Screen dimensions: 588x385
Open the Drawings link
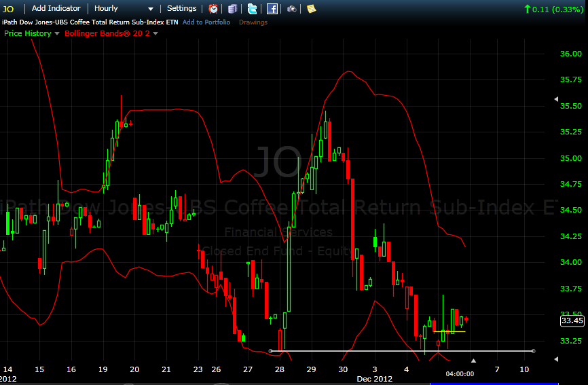click(x=253, y=22)
